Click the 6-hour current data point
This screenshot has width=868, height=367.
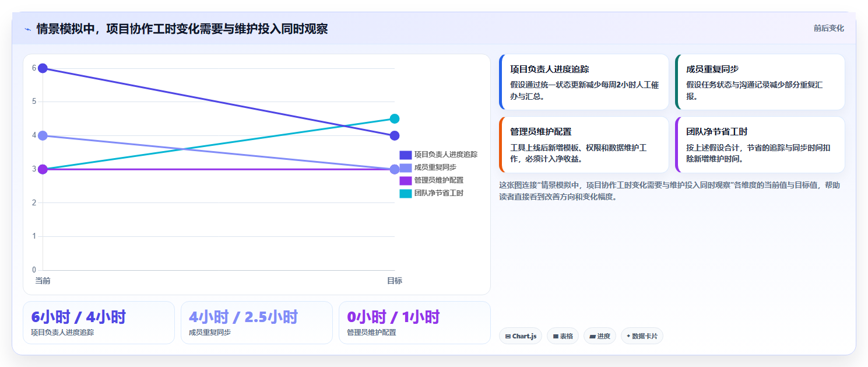[43, 68]
